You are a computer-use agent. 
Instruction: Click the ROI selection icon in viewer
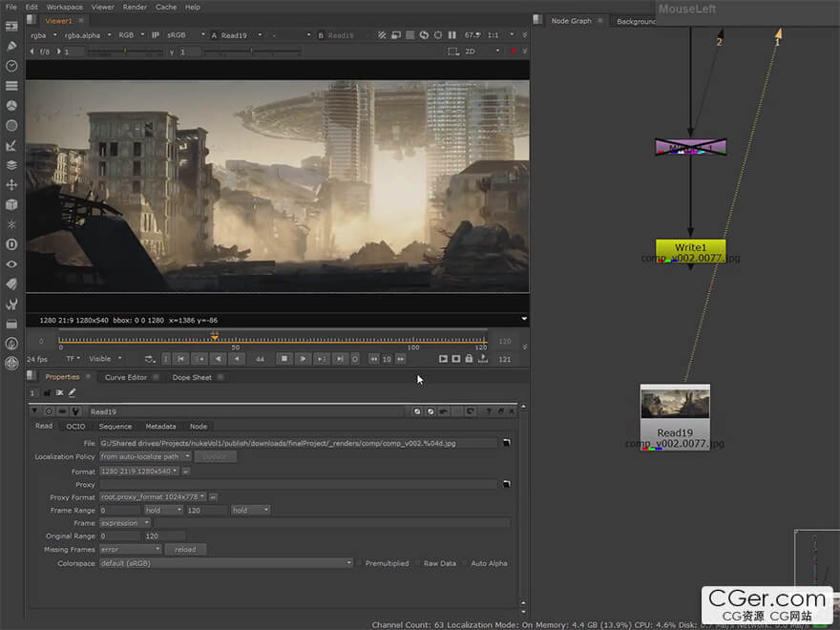pyautogui.click(x=453, y=52)
